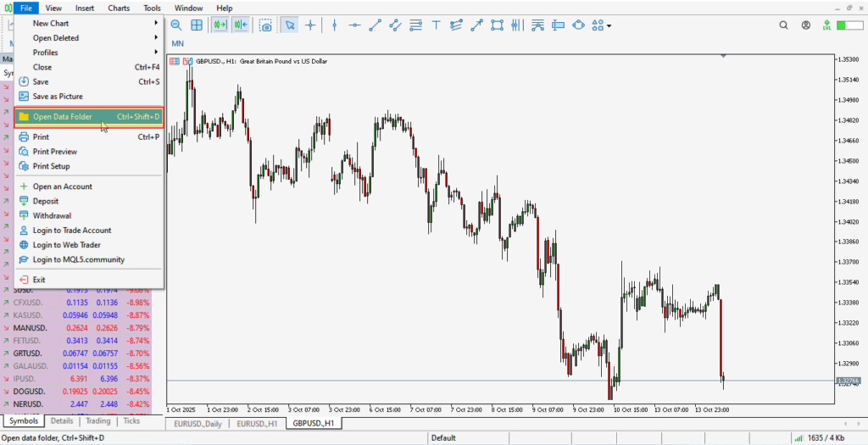
Task: Select the text label tool
Action: (436, 25)
